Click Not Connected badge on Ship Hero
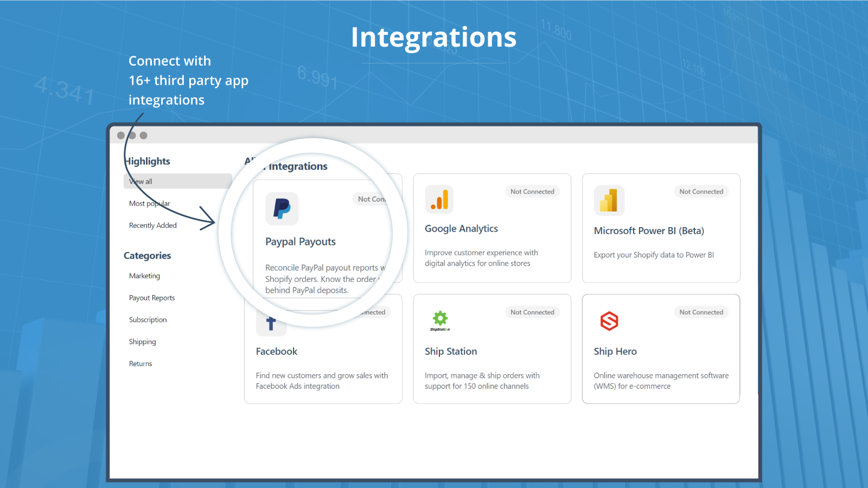 (701, 312)
